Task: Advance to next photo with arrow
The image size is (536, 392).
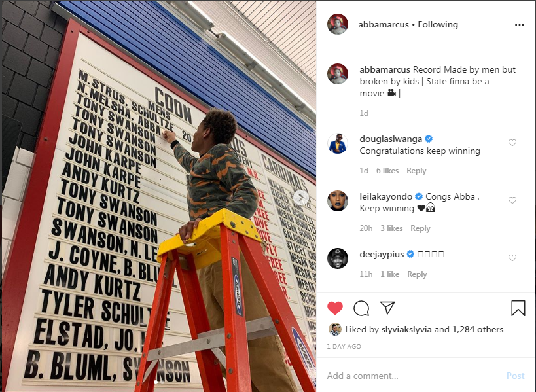Action: pos(301,197)
